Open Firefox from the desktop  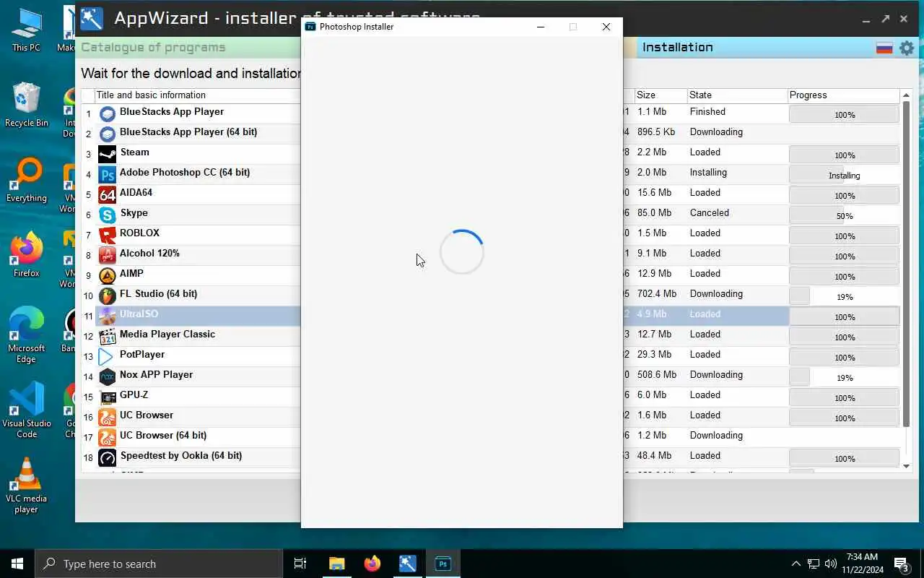click(26, 255)
